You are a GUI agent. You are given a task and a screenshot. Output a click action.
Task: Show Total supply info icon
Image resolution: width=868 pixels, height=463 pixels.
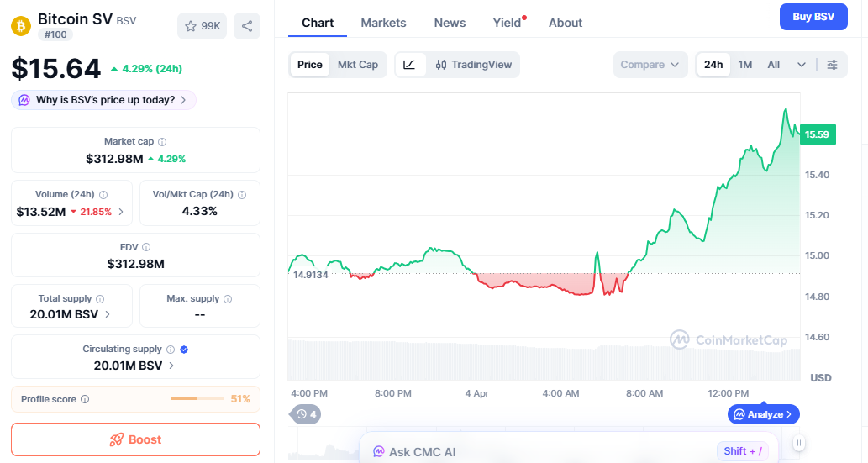100,299
